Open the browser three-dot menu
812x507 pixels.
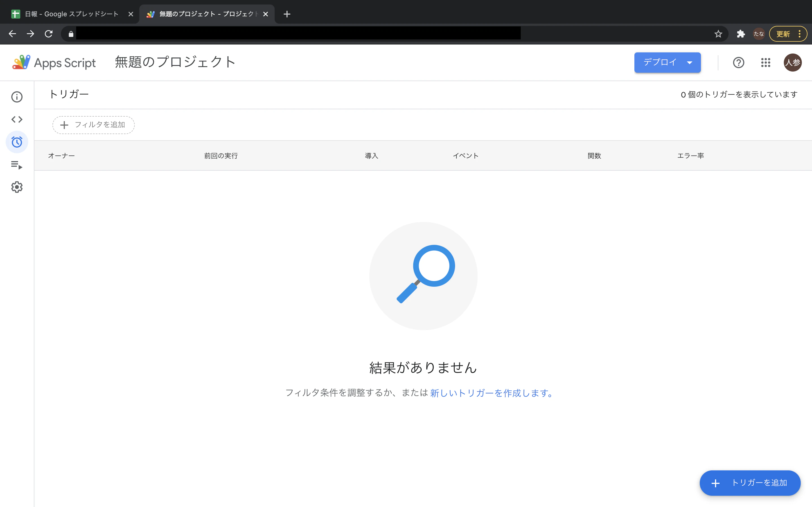click(800, 34)
